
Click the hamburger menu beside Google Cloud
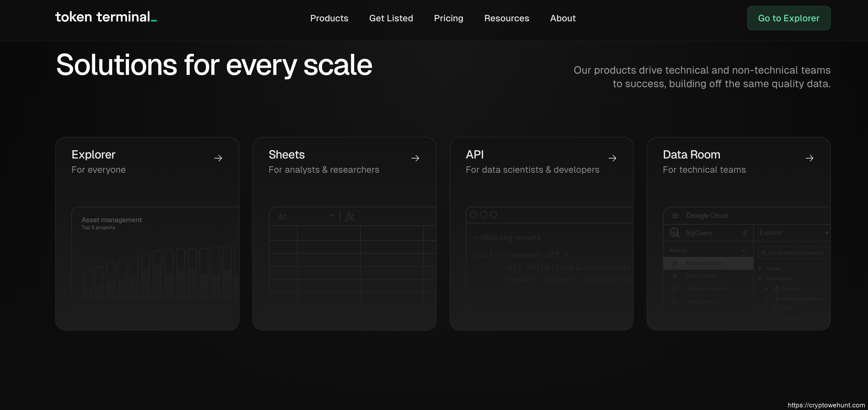pos(675,215)
